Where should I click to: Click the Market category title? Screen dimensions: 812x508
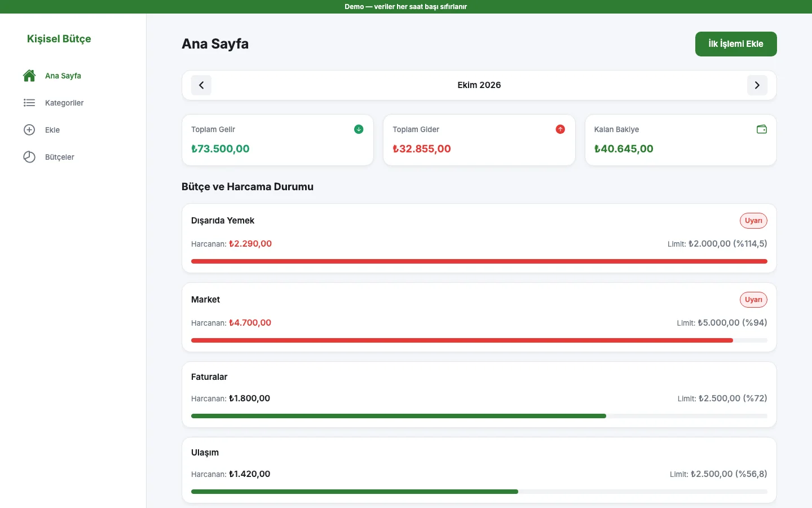[205, 300]
